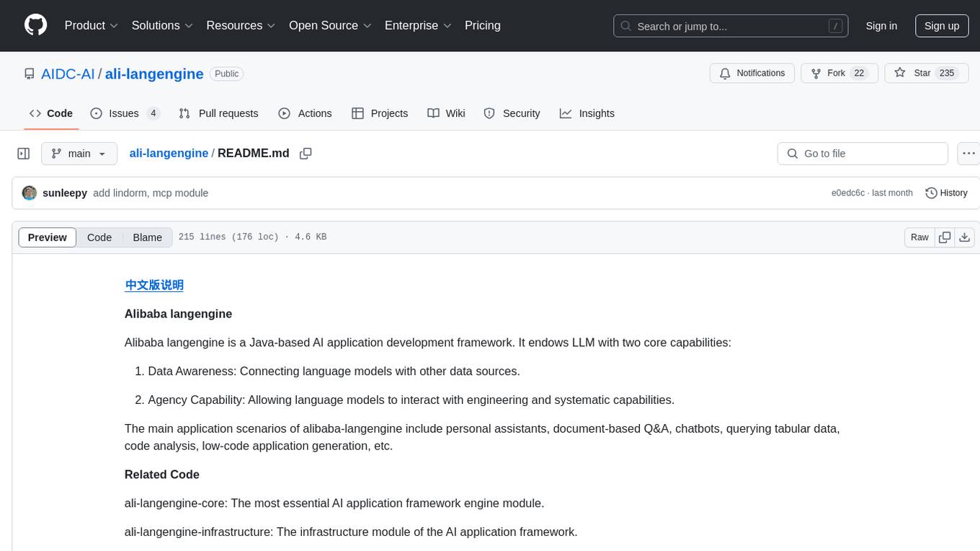Open commit hash e0edc6c
The height and width of the screenshot is (551, 980).
tap(847, 193)
